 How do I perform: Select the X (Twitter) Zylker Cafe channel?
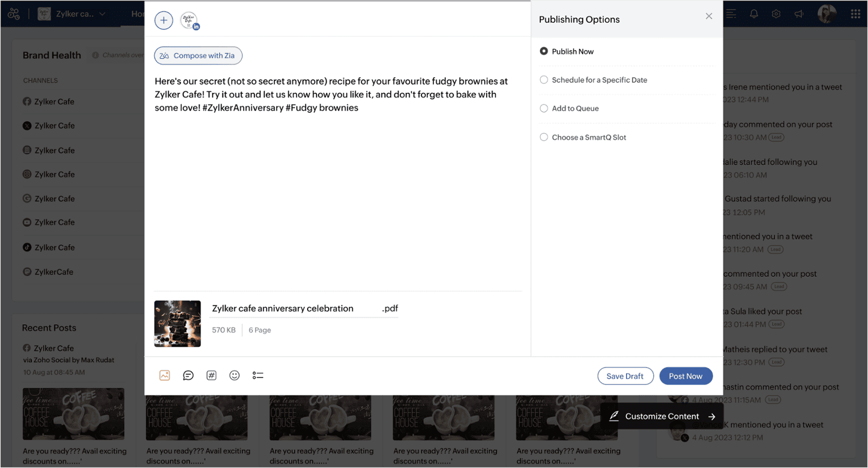point(49,125)
